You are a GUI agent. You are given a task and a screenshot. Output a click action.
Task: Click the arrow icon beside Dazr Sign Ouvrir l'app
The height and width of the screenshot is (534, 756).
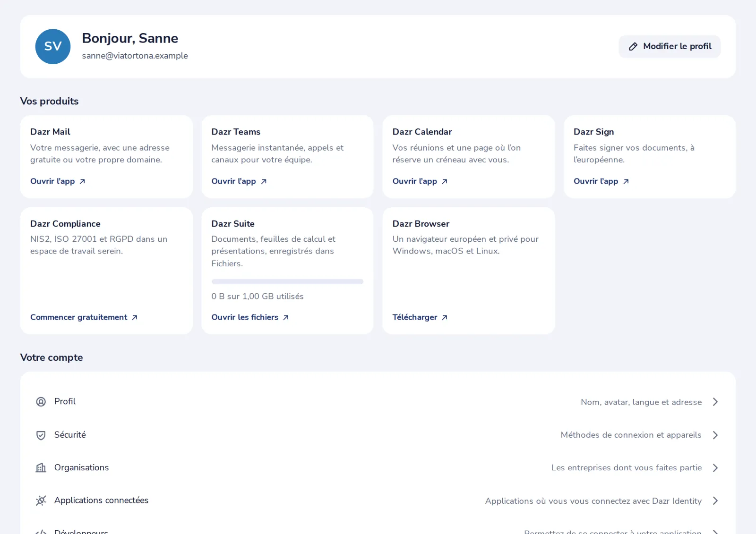[626, 181]
